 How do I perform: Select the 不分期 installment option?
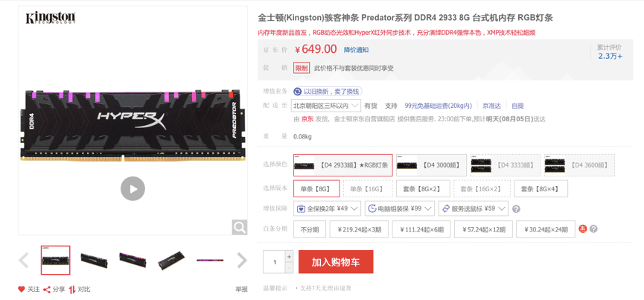coord(310,229)
